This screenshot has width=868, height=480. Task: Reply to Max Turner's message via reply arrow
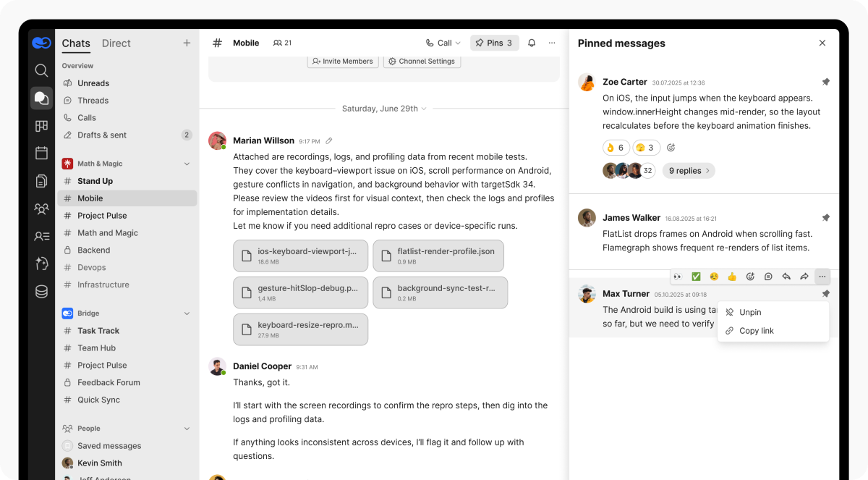click(786, 276)
